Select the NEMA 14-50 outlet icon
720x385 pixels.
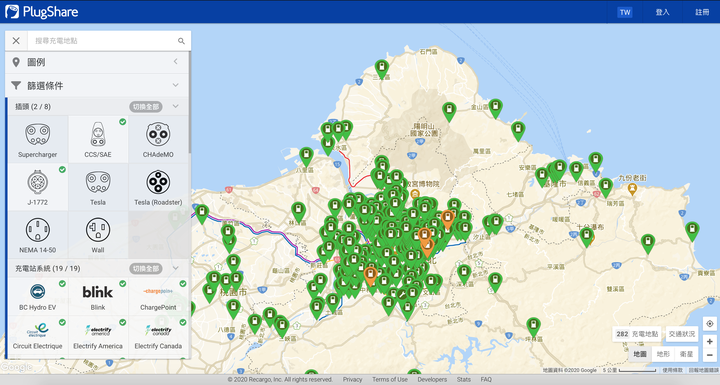coord(38,230)
